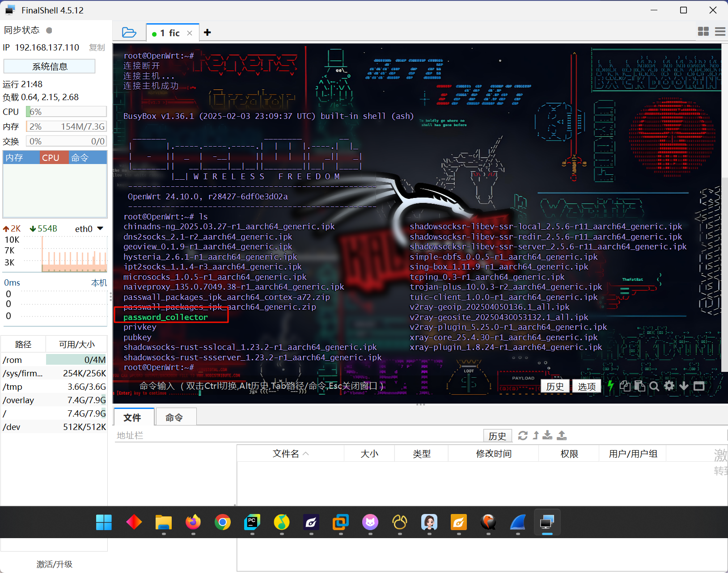
Task: Paste into terminal using paste icon
Action: (x=640, y=386)
